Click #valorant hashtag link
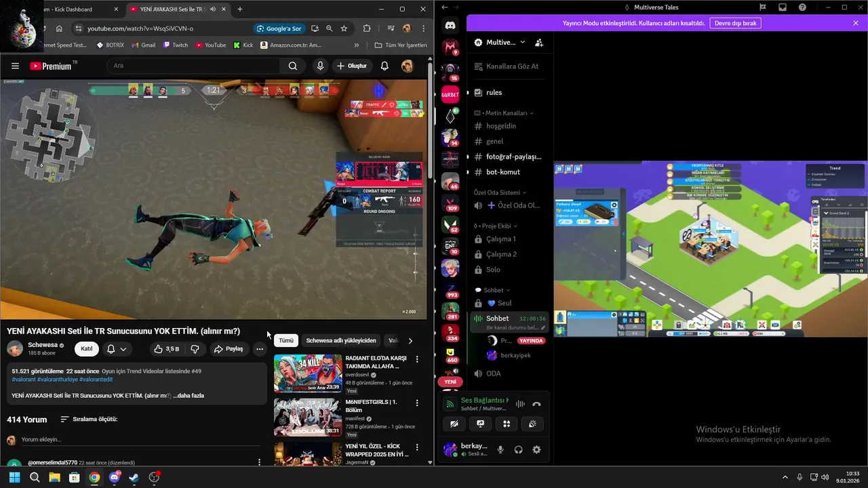Screen dimensions: 868x488 [x=22, y=380]
